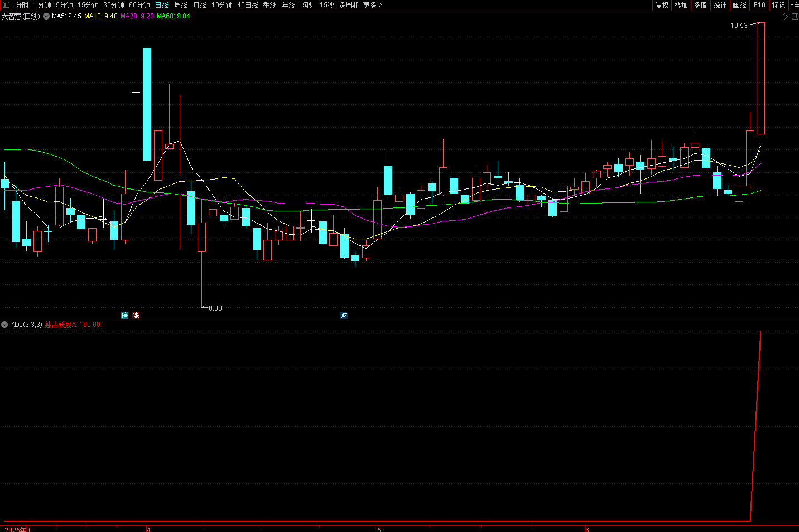Open the 画线 drawing tools
The height and width of the screenshot is (532, 799).
click(739, 5)
